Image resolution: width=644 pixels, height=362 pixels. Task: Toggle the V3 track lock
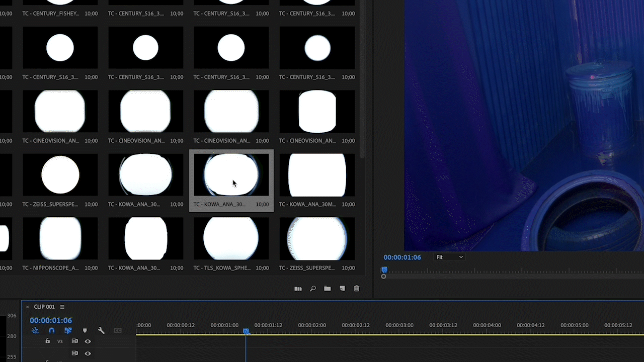coord(48,341)
